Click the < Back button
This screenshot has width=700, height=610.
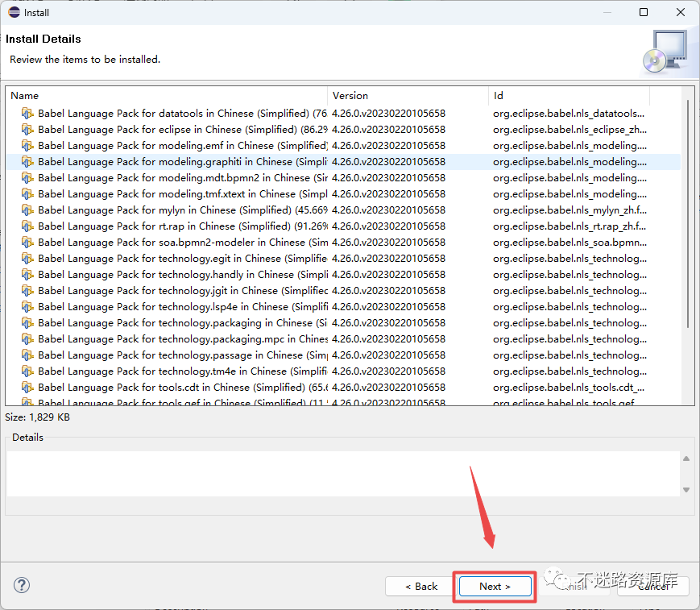(421, 586)
